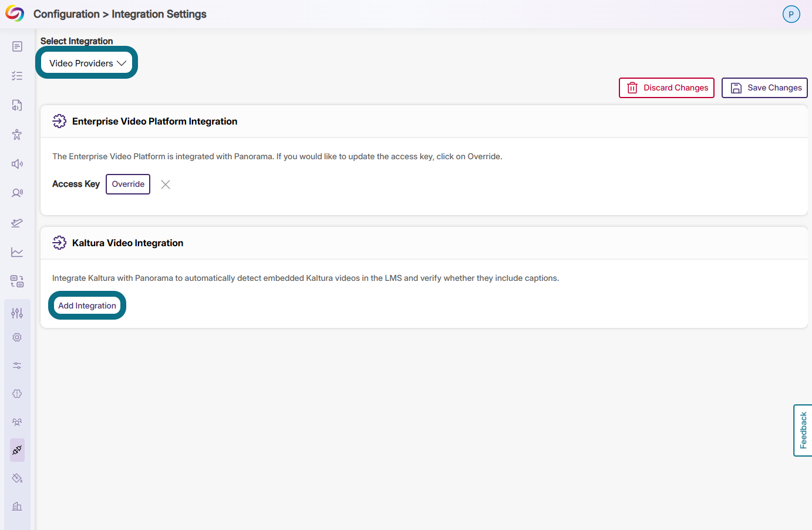
Task: Click the Save Changes button
Action: tap(764, 88)
